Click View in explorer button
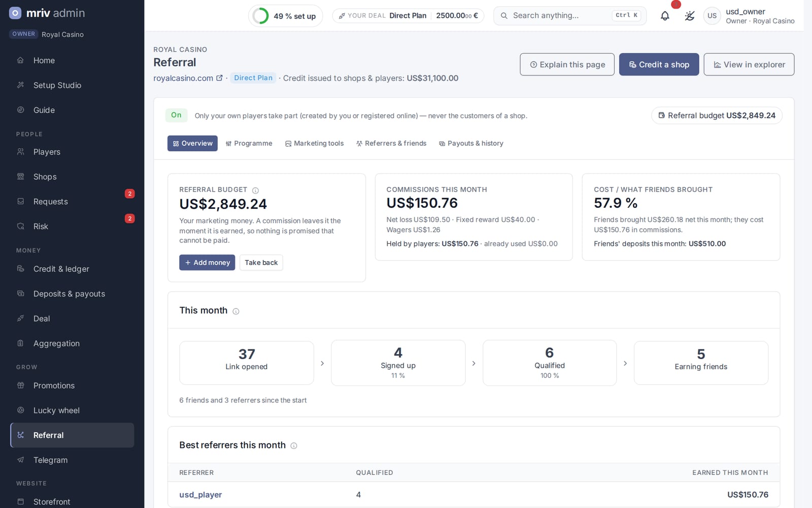 point(749,65)
